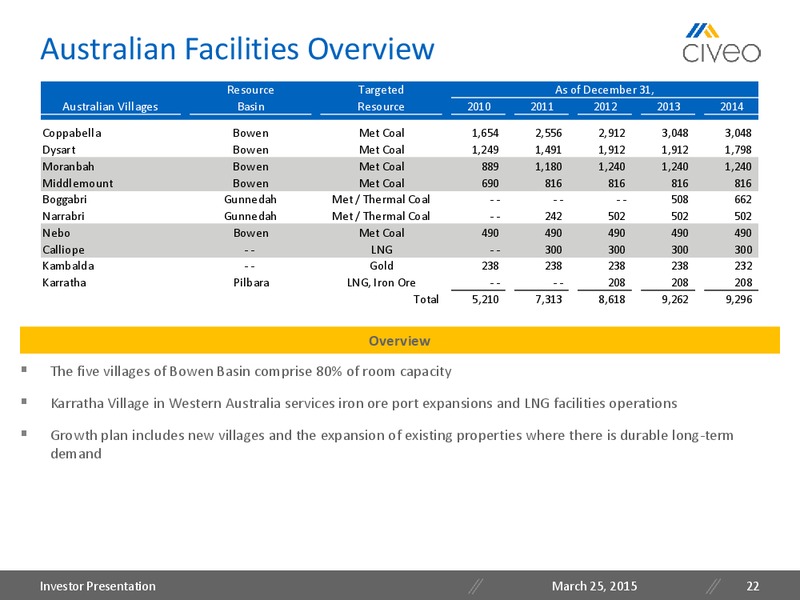
Task: Click the 2011 total 7,313
Action: (548, 299)
